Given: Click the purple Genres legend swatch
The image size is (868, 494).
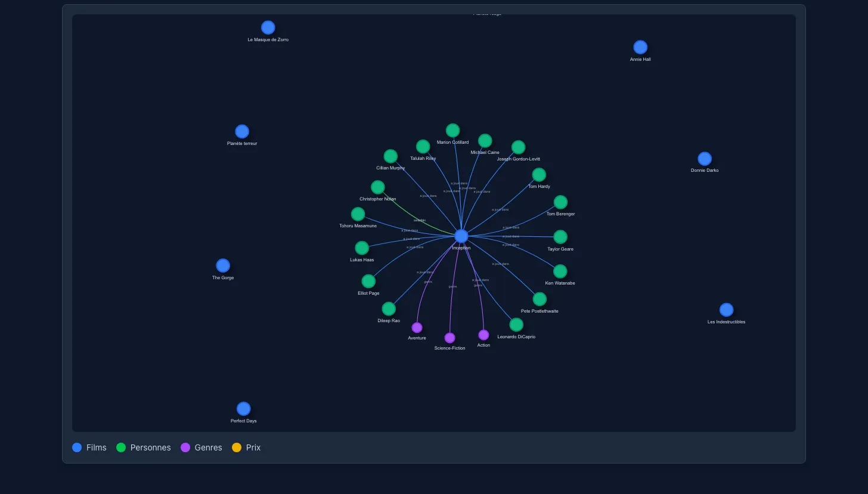Looking at the screenshot, I should coord(185,447).
